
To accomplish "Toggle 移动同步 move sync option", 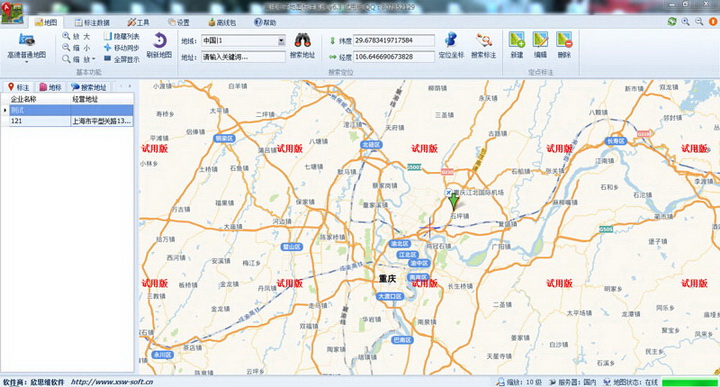I will (x=121, y=48).
